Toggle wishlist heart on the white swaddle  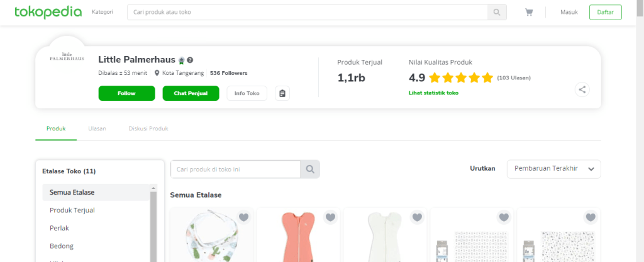pos(417,217)
